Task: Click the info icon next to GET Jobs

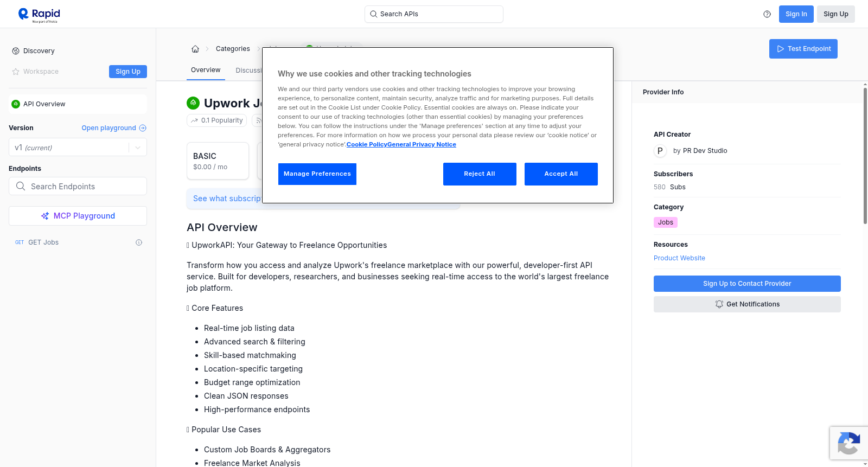Action: [x=139, y=242]
